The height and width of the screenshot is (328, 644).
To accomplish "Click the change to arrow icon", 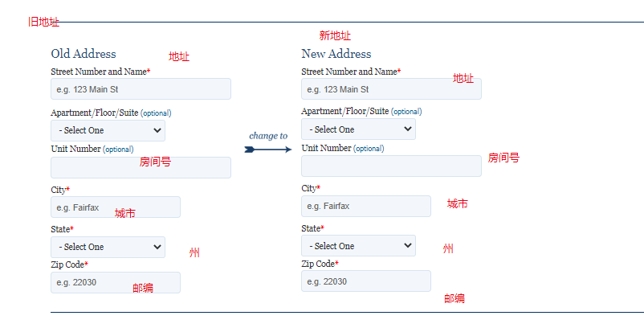I will point(267,150).
